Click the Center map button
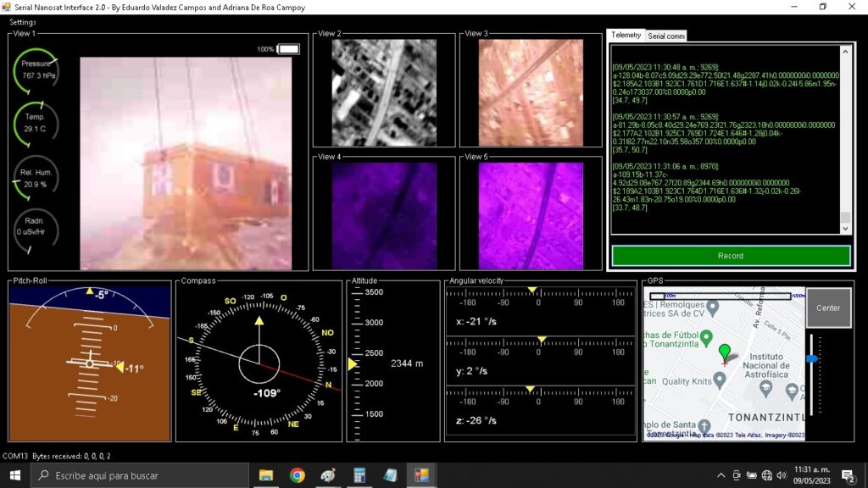The image size is (868, 488). (x=827, y=308)
